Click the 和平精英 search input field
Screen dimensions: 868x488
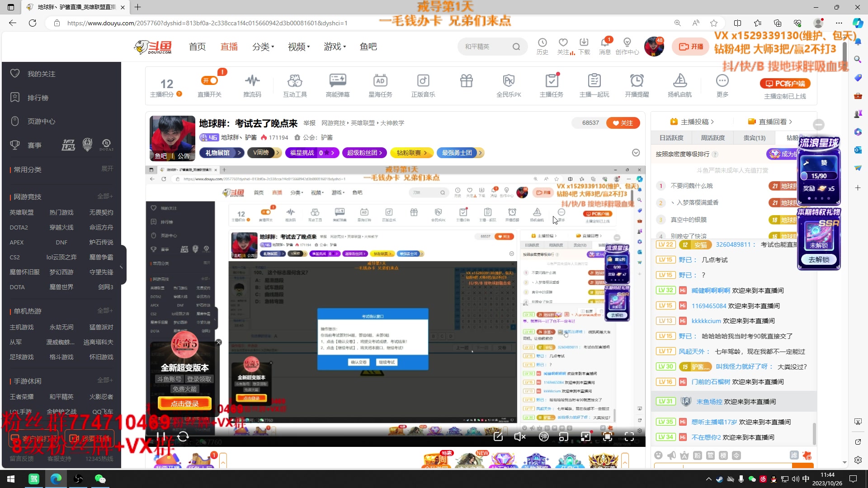click(485, 47)
